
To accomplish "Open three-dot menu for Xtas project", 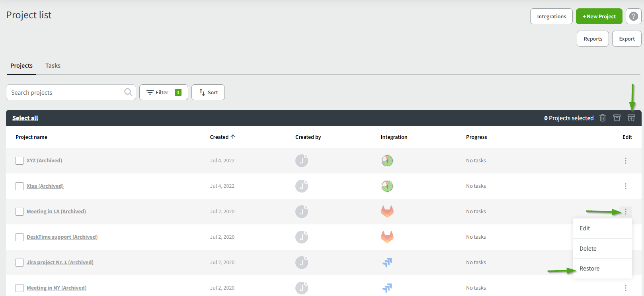I will tap(625, 186).
